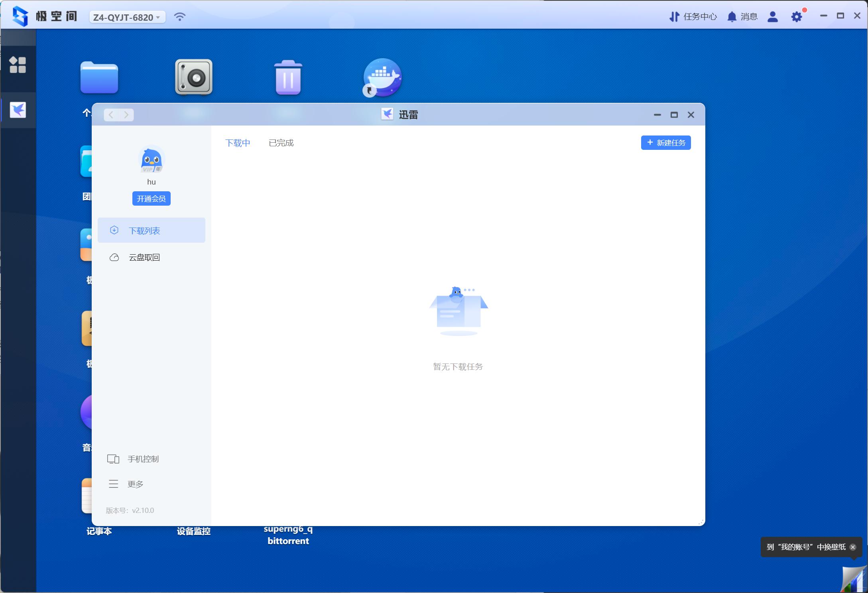The width and height of the screenshot is (868, 593).
Task: Click the 开通会员 button
Action: 151,198
